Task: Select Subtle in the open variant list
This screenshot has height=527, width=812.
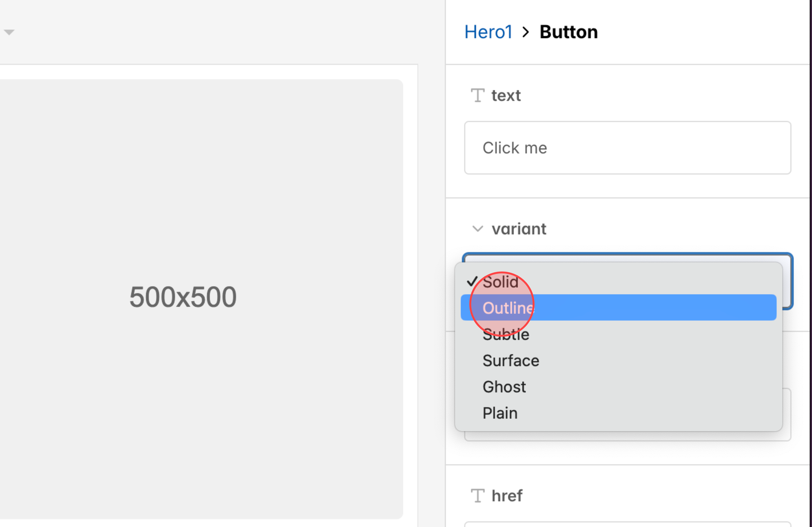Action: [506, 334]
